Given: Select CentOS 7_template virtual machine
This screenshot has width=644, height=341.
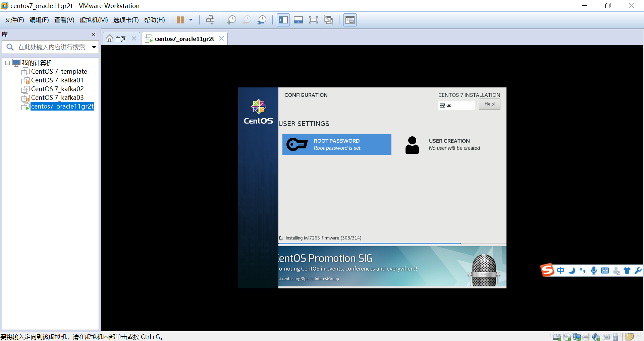Looking at the screenshot, I should [x=59, y=71].
